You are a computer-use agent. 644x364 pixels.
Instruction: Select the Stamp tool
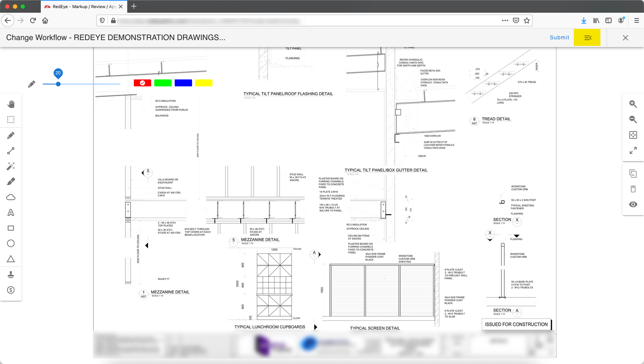(x=11, y=275)
